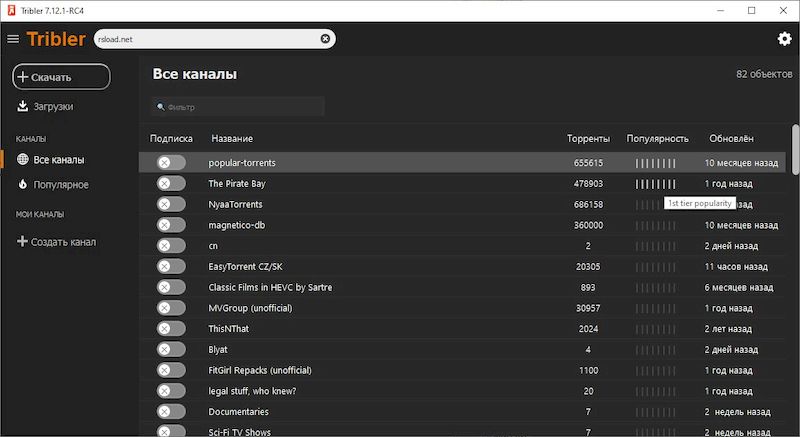This screenshot has width=800, height=437.
Task: Sort by Торренты column header
Action: click(x=588, y=139)
